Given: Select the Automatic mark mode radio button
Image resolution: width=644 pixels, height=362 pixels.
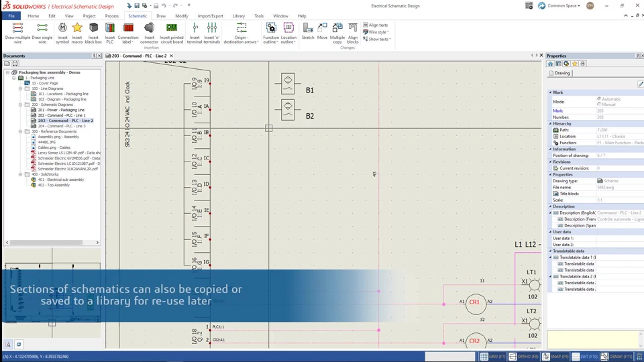Looking at the screenshot, I should 599,99.
